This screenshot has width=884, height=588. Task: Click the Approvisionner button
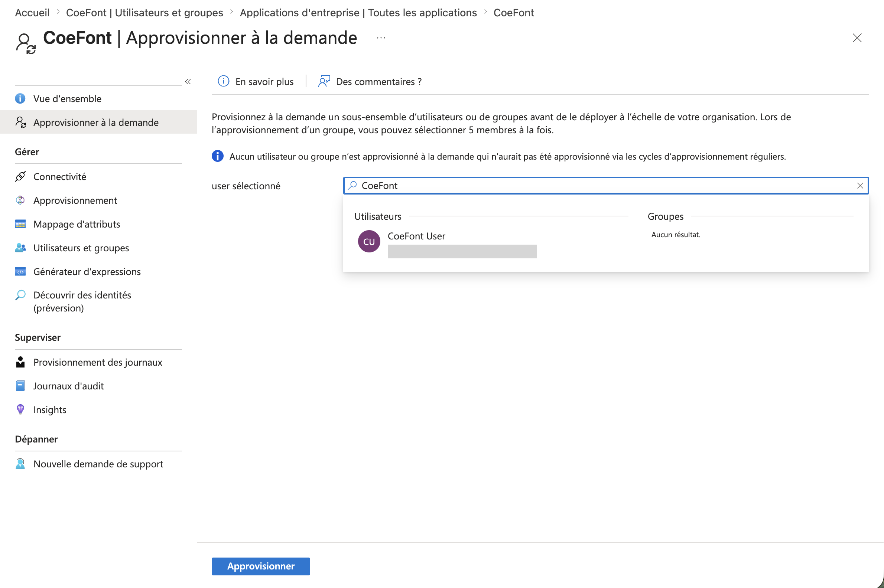(261, 566)
